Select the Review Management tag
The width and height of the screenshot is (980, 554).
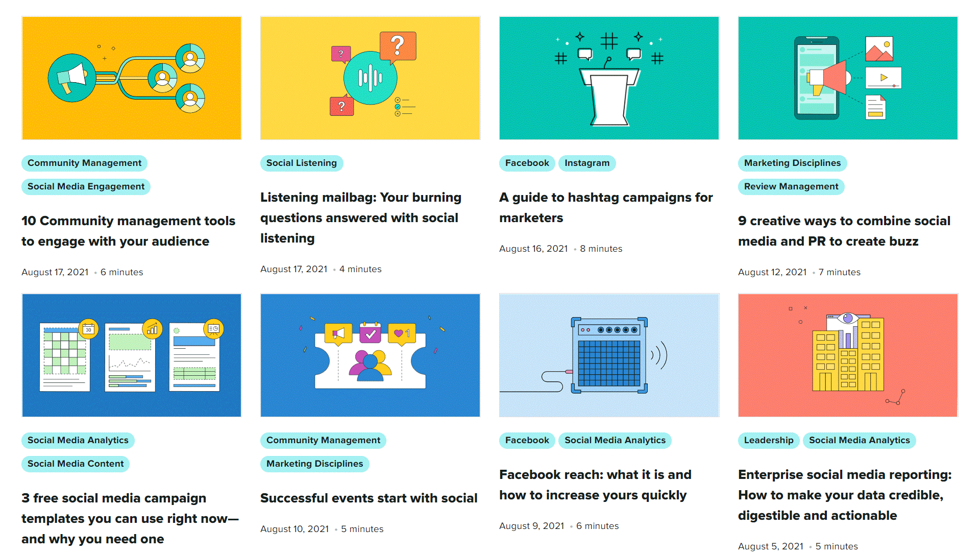791,187
